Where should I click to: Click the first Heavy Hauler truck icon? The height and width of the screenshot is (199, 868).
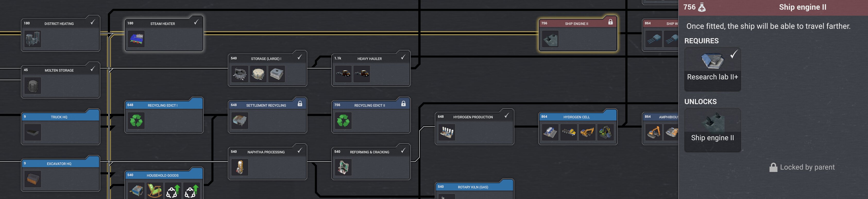pyautogui.click(x=343, y=74)
